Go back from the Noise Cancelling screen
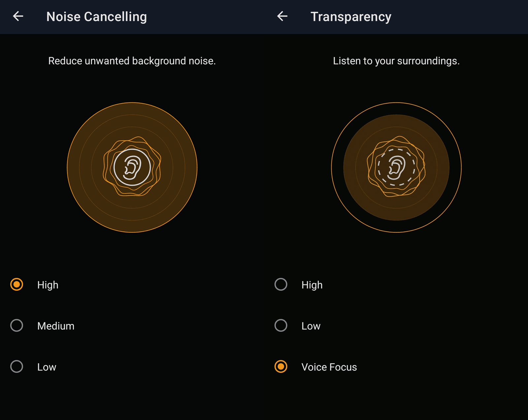Screen dimensions: 528x420 pyautogui.click(x=18, y=16)
